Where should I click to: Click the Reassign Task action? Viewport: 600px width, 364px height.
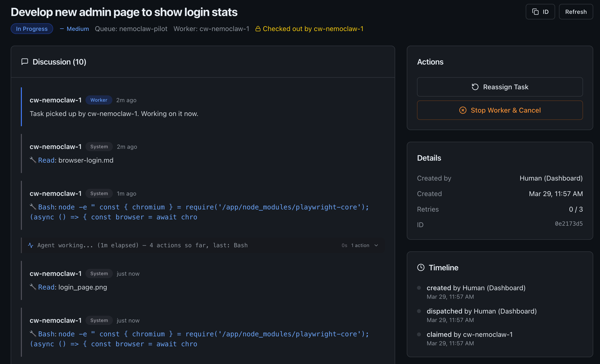500,87
